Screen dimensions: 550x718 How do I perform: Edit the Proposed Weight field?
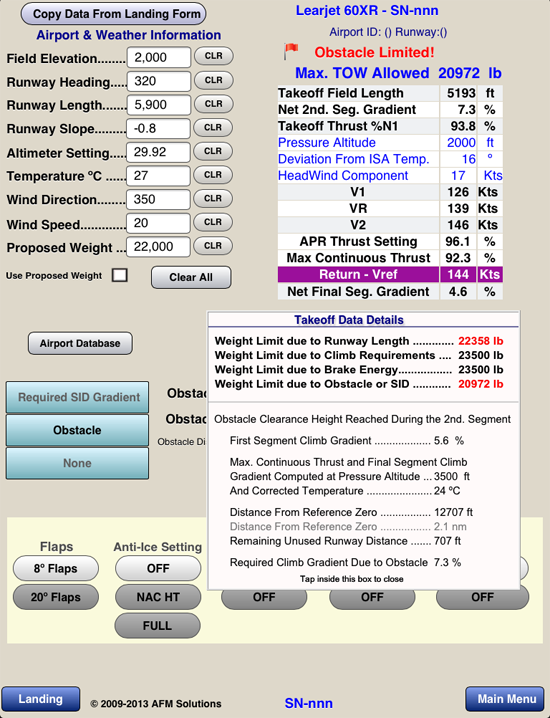tap(158, 247)
